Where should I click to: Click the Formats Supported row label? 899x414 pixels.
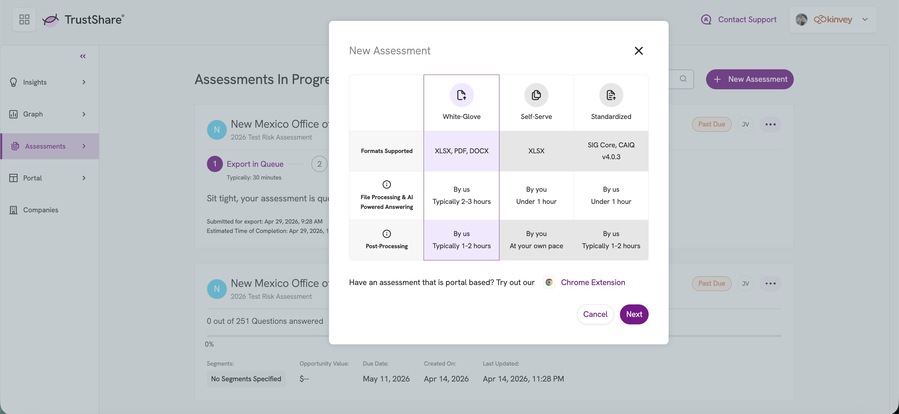coord(386,151)
